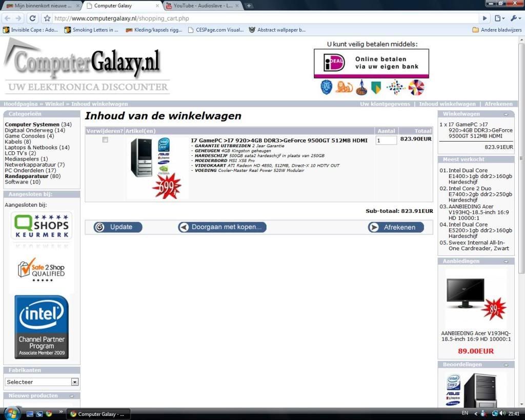Open Uw klantgegevens link
Viewport: 525px width, 420px height.
(385, 104)
